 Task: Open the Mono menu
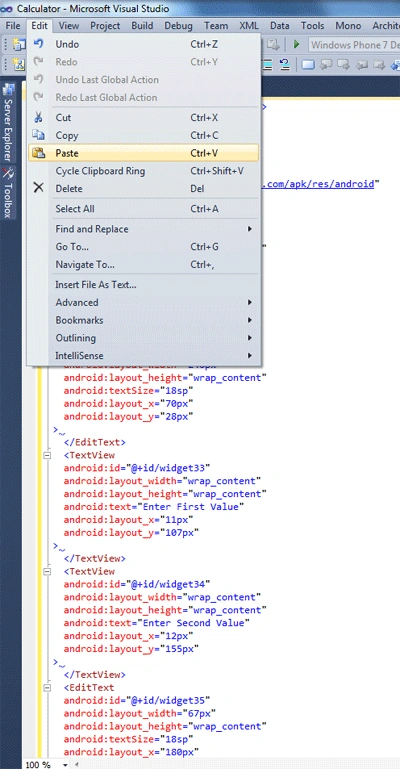click(349, 26)
